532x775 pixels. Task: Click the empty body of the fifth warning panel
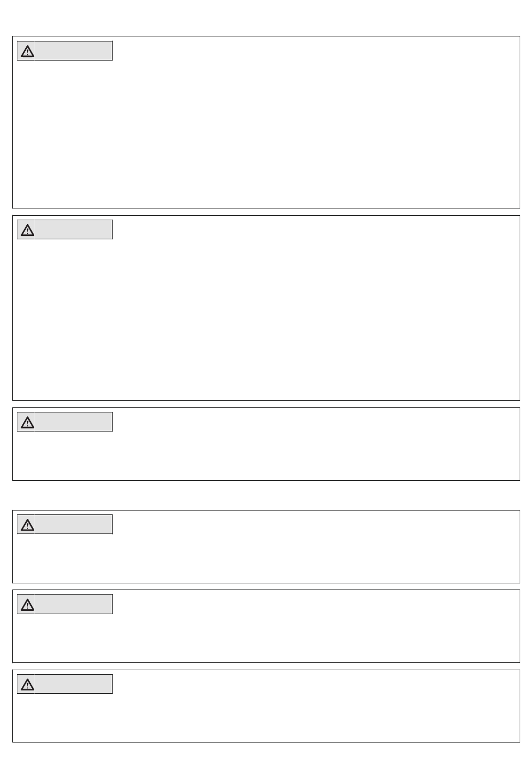pyautogui.click(x=266, y=638)
